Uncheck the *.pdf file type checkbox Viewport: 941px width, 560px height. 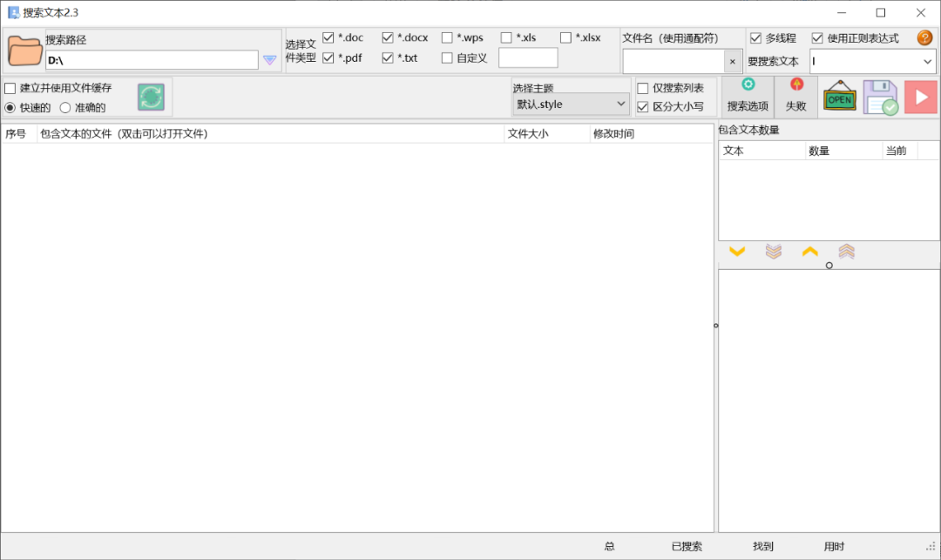[328, 57]
